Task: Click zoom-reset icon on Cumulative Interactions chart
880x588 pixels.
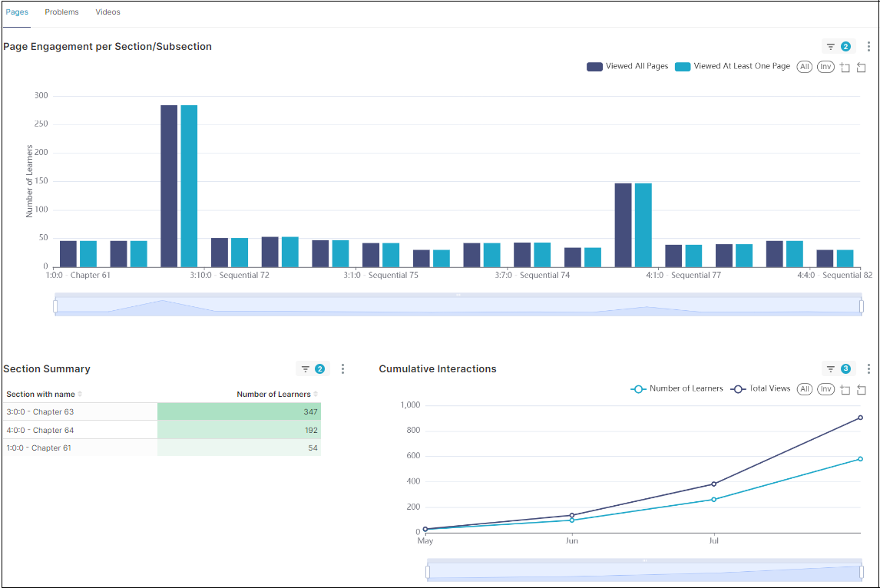Action: pyautogui.click(x=861, y=390)
